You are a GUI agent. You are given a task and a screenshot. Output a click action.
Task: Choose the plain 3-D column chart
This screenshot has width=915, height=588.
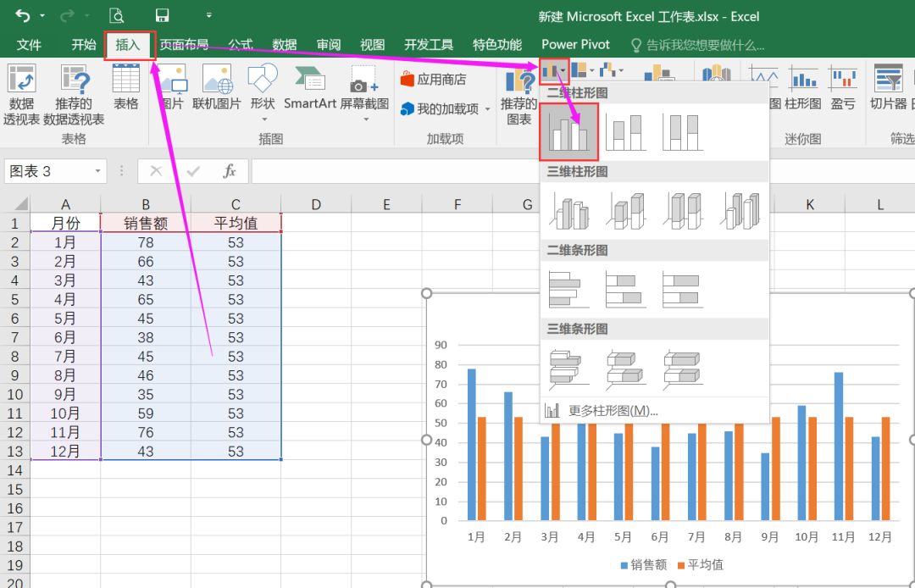tap(740, 211)
